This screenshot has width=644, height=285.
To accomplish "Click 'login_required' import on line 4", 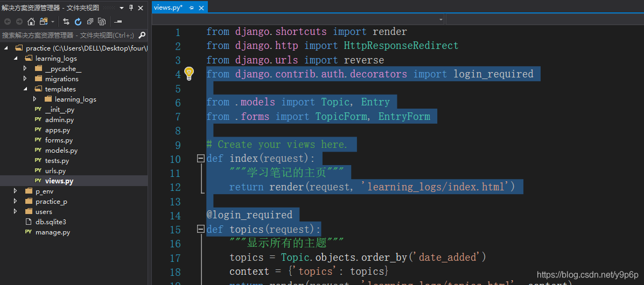I will point(493,74).
